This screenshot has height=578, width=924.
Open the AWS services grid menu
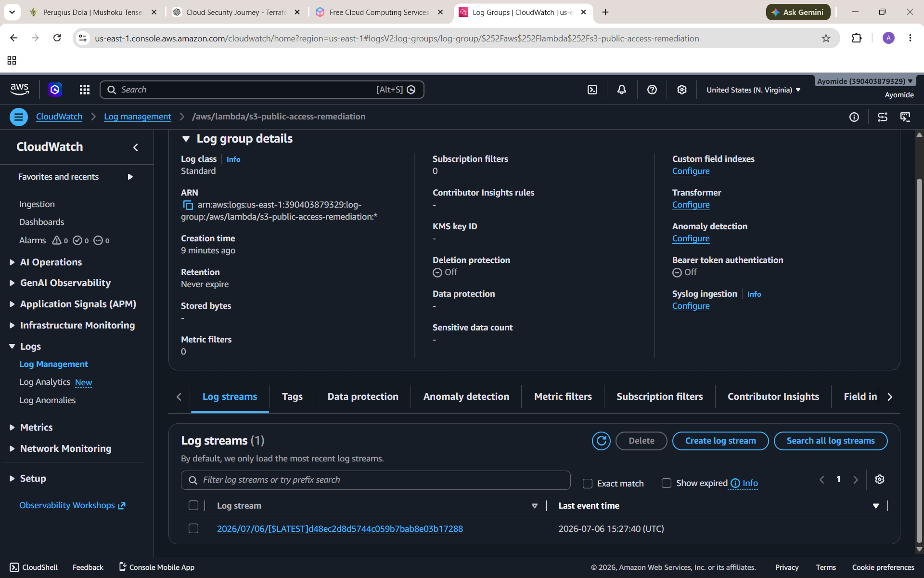85,90
